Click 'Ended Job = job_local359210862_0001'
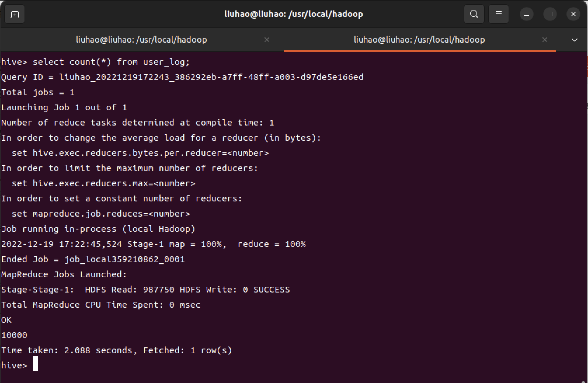This screenshot has width=588, height=383. pyautogui.click(x=93, y=259)
